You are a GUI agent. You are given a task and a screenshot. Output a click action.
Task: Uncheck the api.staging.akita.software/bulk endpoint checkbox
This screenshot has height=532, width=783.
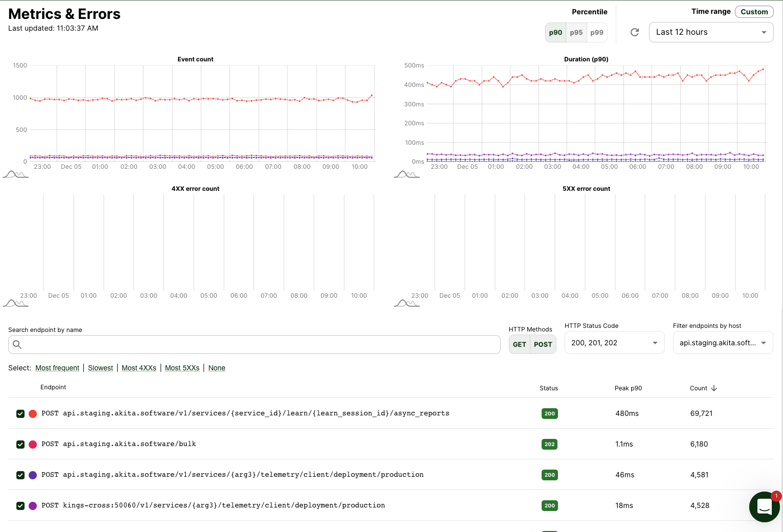20,445
